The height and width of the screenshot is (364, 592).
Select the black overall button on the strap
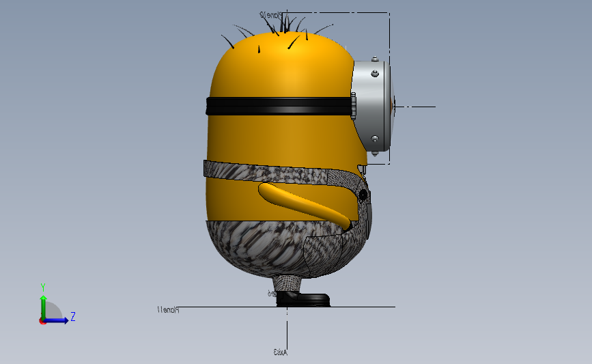click(x=363, y=195)
